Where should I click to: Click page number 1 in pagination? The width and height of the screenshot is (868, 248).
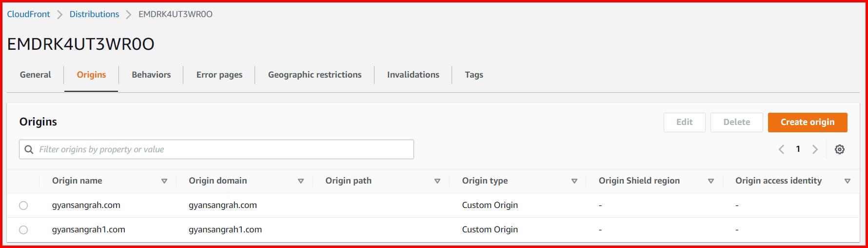[798, 149]
